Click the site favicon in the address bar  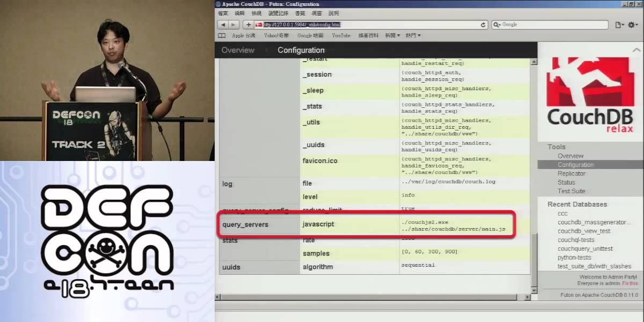coord(259,25)
